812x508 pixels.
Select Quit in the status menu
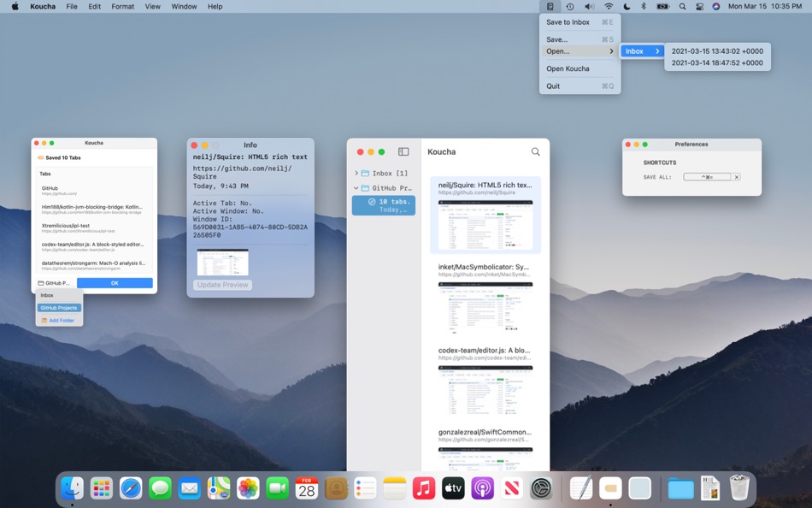pyautogui.click(x=580, y=86)
